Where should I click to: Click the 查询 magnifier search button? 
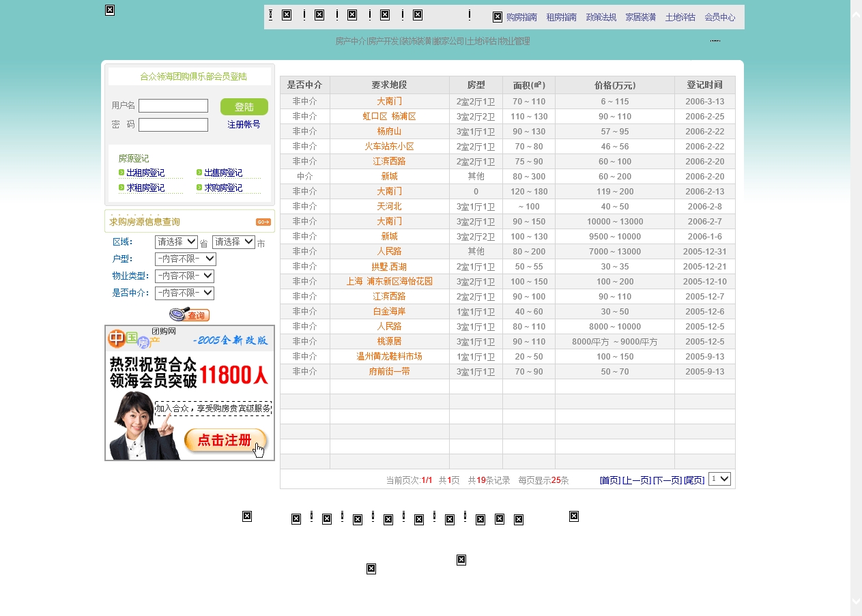[190, 314]
